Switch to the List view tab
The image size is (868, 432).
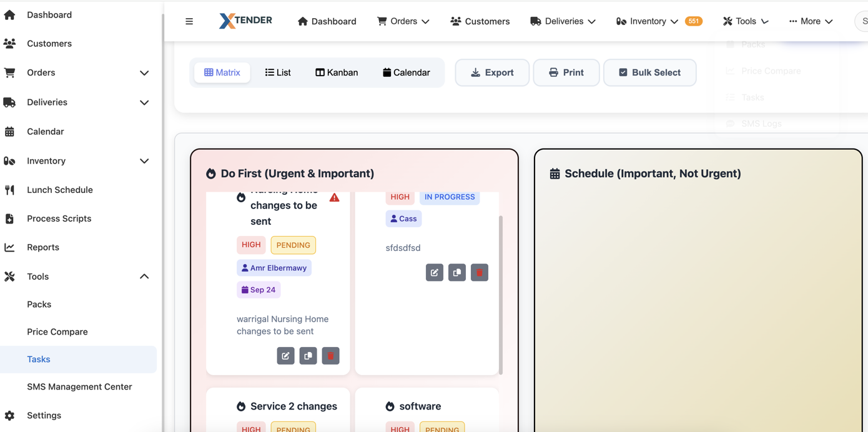(x=278, y=72)
